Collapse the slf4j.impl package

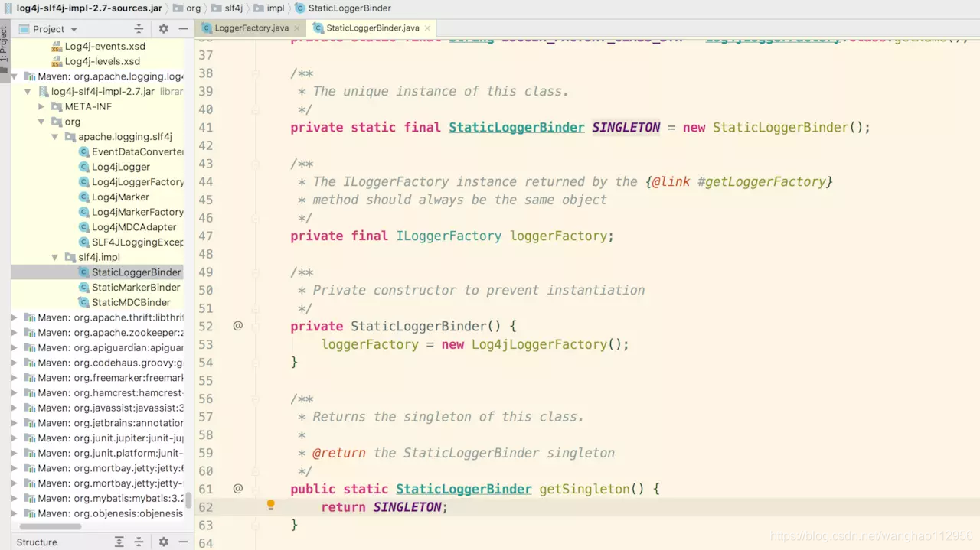54,257
